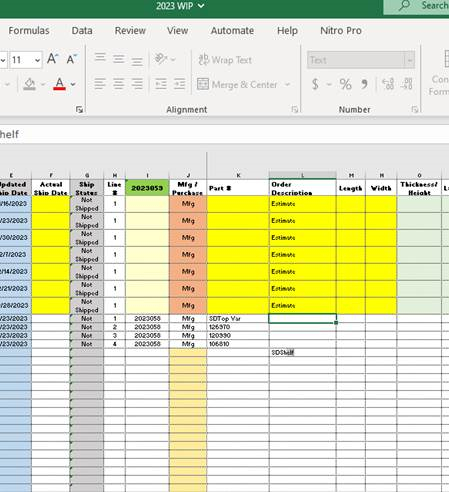Increase font size with the large A icon
Viewport: 449px width, 492px height.
[53, 59]
